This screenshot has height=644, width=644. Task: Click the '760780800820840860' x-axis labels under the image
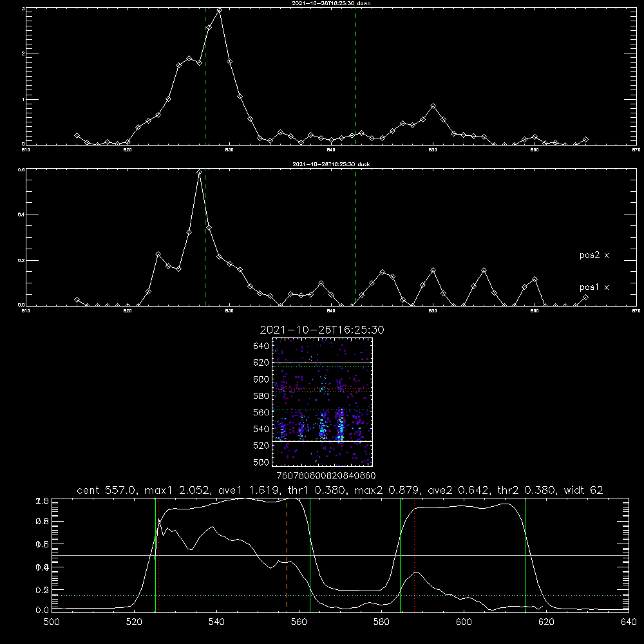click(x=327, y=475)
